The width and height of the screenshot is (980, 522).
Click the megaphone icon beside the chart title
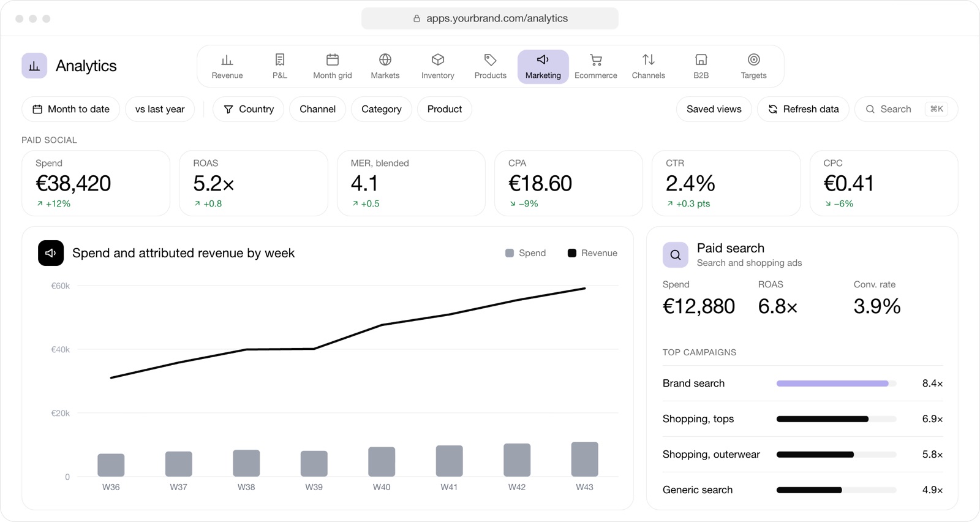pyautogui.click(x=51, y=253)
